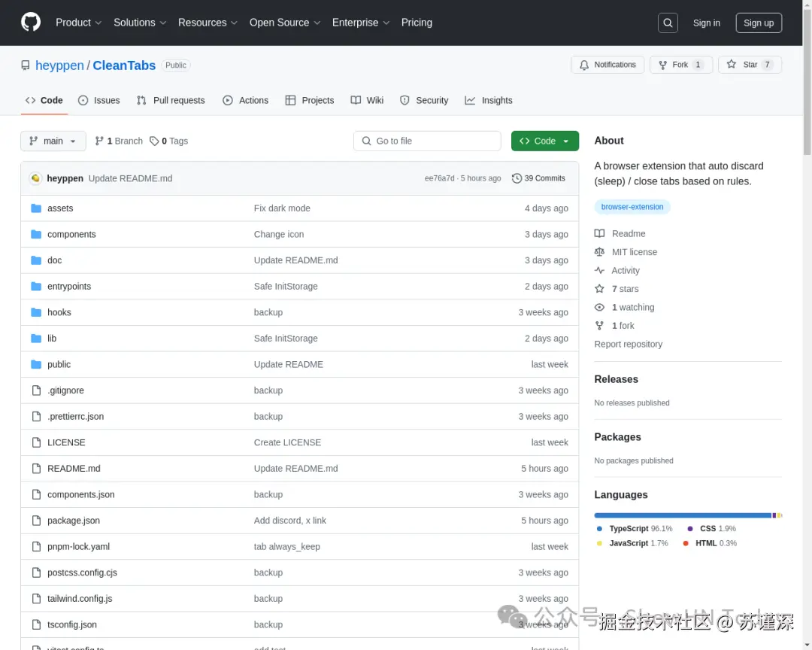Switch to the Pull requests tab
This screenshot has height=650, width=812.
tap(171, 101)
